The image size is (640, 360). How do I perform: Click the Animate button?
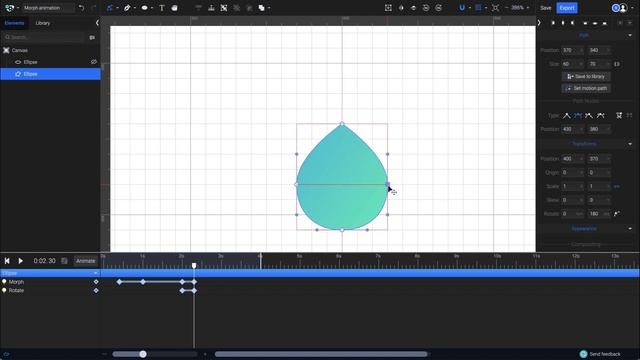[x=85, y=261]
